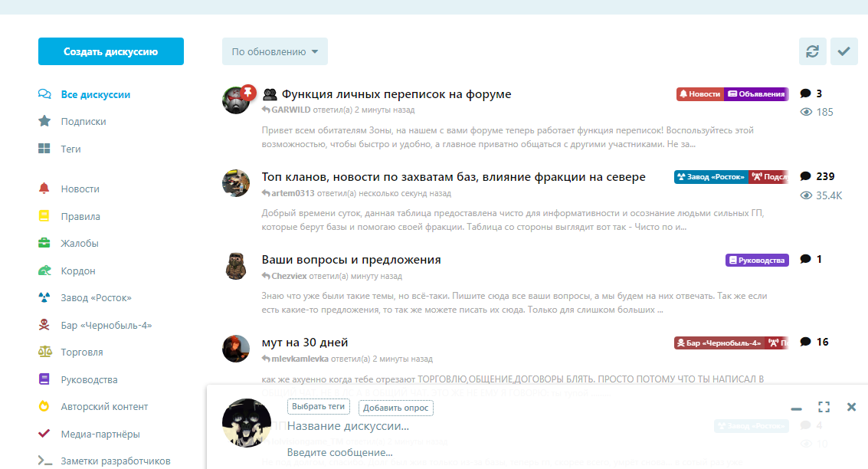Click the avatar of the Функция личных переписок thread
The image size is (868, 469).
click(236, 100)
